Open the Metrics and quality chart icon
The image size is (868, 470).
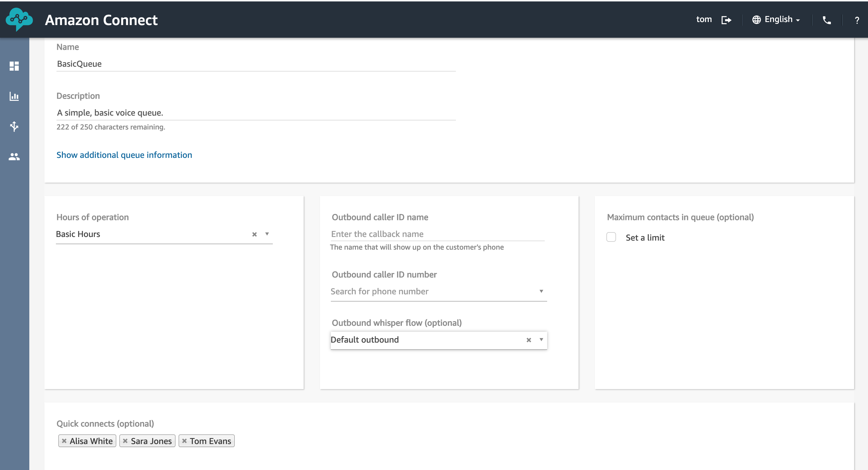click(14, 96)
